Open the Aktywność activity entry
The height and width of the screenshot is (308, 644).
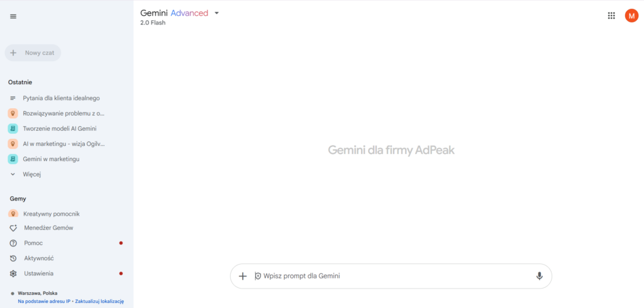coord(38,258)
